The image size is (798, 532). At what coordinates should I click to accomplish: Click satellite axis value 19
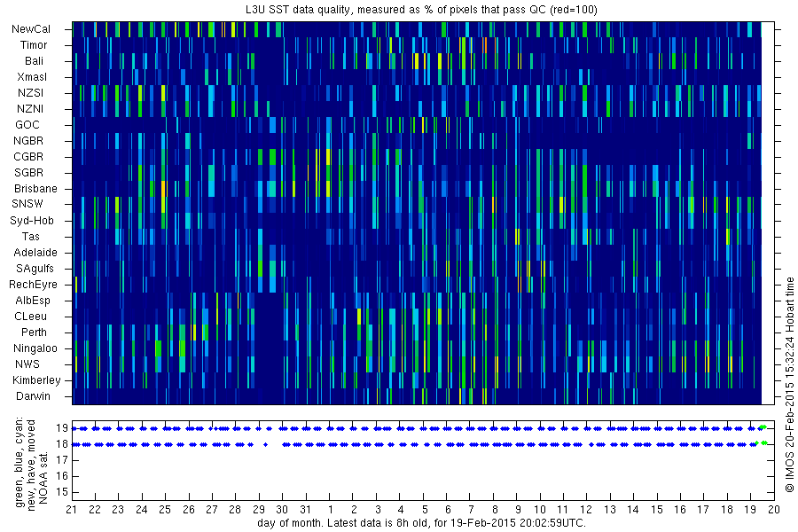[x=62, y=428]
